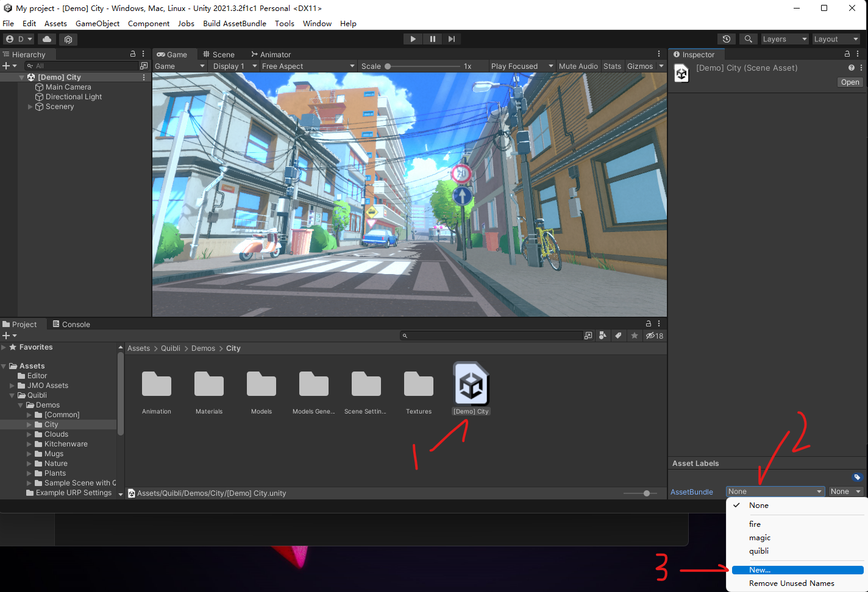Select Directional Light in Hierarchy
The height and width of the screenshot is (592, 868).
(74, 97)
